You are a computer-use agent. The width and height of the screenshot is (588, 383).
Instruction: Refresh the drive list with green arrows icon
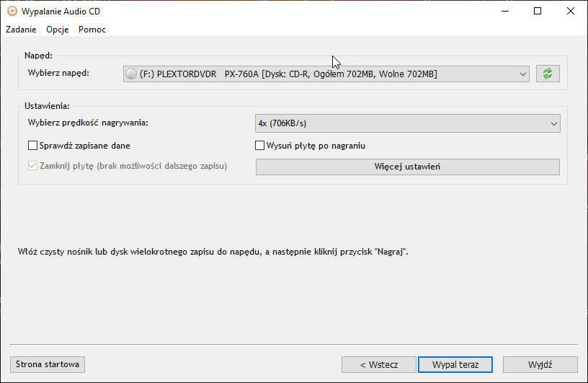[548, 74]
